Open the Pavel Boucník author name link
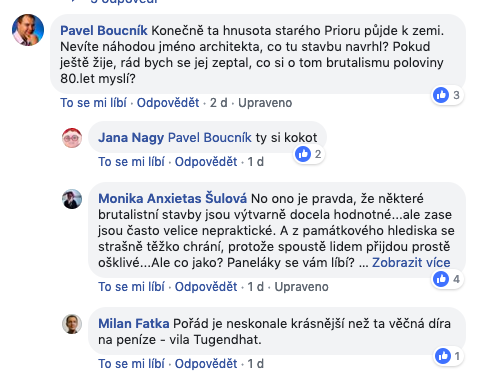The image size is (485, 381). pyautogui.click(x=104, y=31)
